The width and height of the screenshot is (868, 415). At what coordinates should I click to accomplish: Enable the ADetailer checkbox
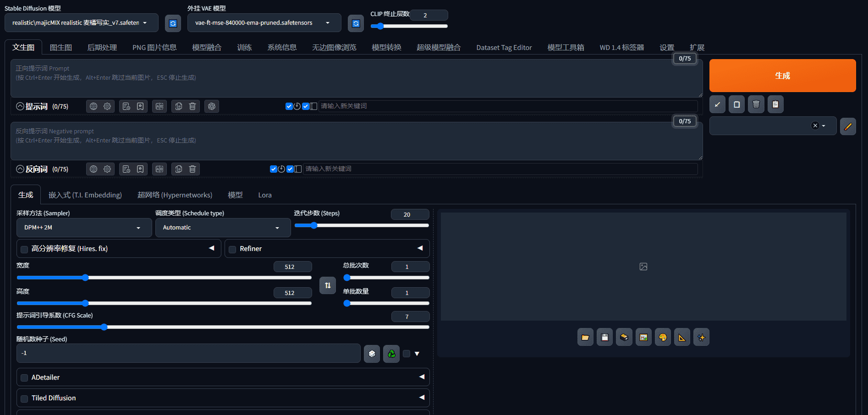tap(25, 378)
